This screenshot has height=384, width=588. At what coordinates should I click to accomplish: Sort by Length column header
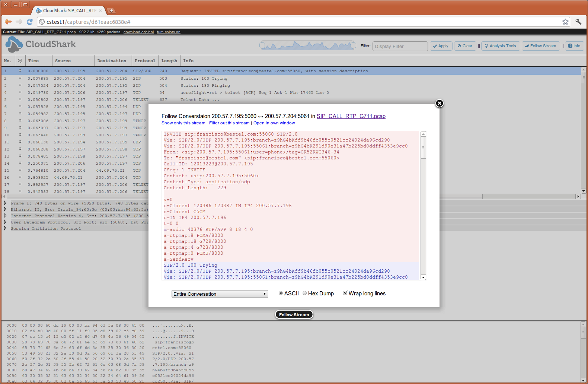[169, 61]
